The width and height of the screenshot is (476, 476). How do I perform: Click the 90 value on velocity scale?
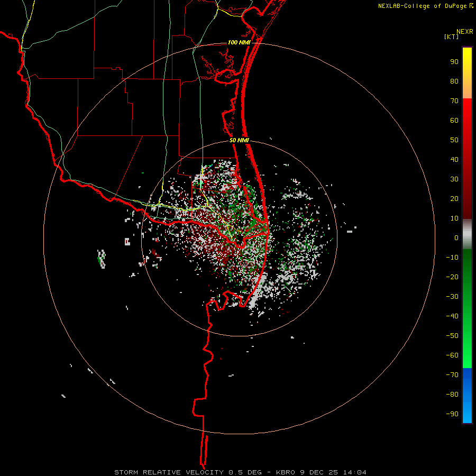[454, 62]
